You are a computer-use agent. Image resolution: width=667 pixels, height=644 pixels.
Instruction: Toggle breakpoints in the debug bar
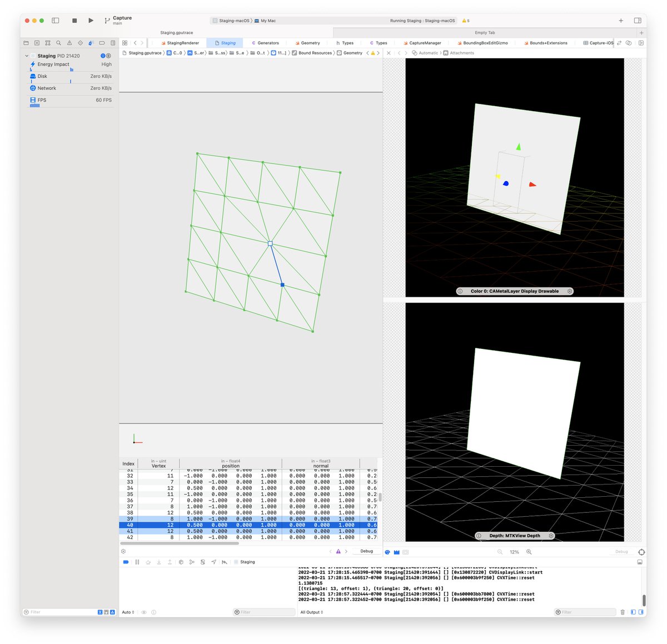click(x=126, y=562)
